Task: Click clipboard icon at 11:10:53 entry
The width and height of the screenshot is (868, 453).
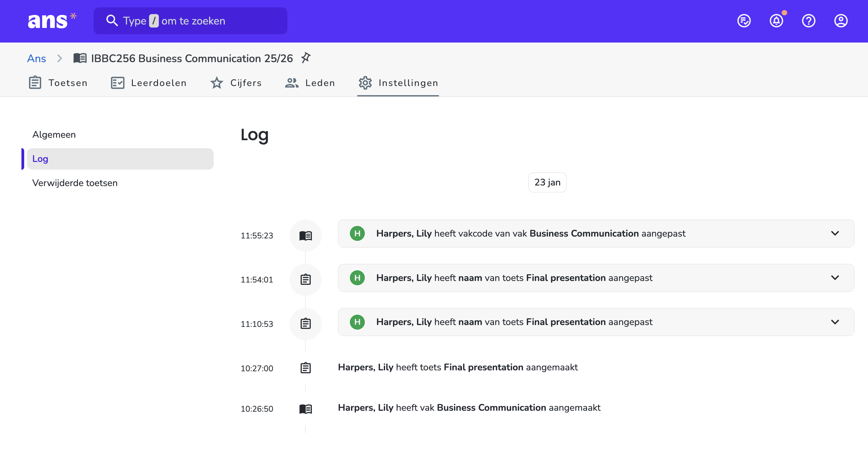Action: 306,324
